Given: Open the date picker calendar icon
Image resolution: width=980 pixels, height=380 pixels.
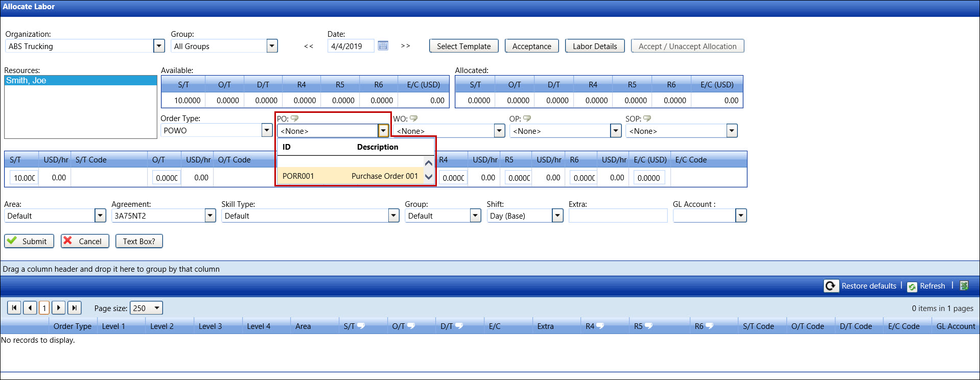Looking at the screenshot, I should pyautogui.click(x=383, y=46).
